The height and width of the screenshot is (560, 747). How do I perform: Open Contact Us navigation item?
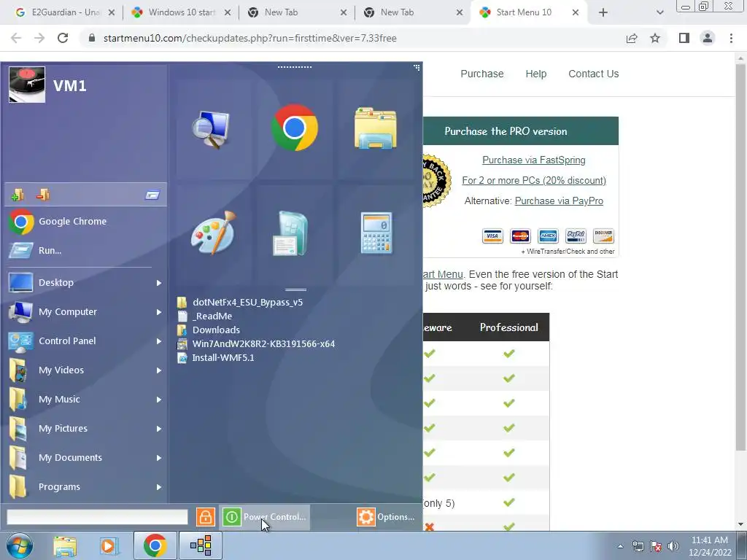click(x=594, y=74)
